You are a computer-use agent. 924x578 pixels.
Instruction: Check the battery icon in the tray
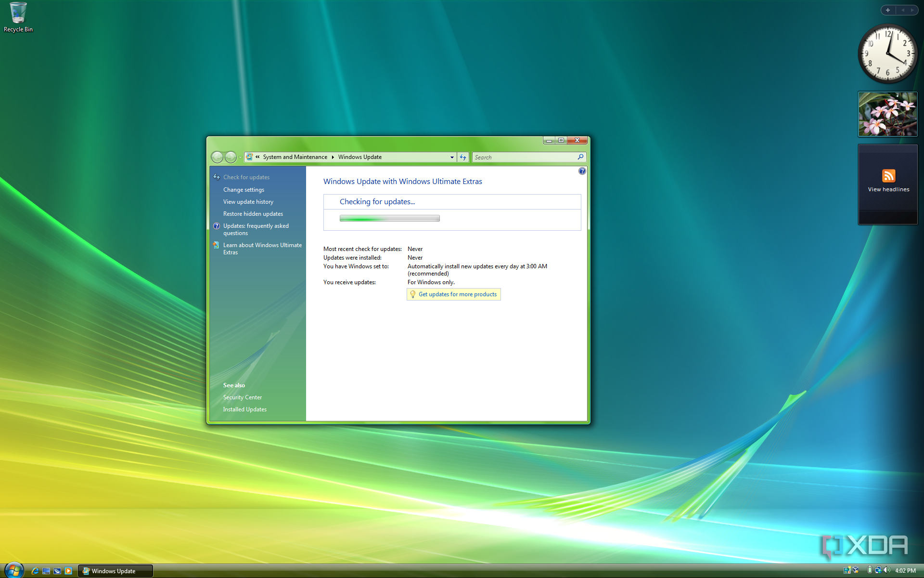pos(870,570)
